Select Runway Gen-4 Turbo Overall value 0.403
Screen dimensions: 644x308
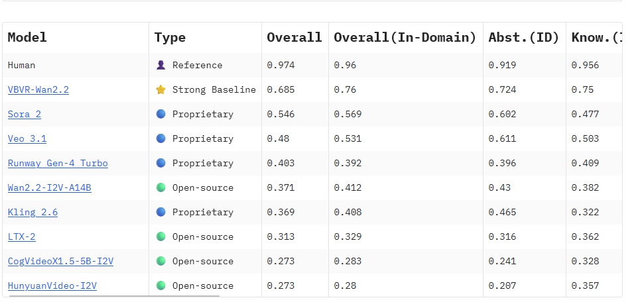[x=281, y=163]
